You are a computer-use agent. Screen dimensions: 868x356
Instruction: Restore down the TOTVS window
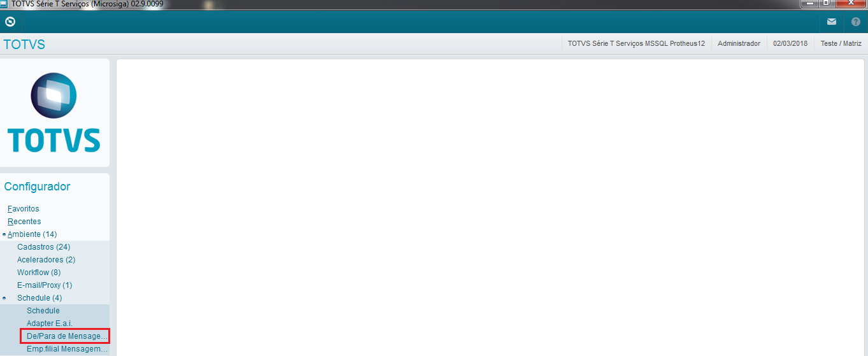coord(826,3)
